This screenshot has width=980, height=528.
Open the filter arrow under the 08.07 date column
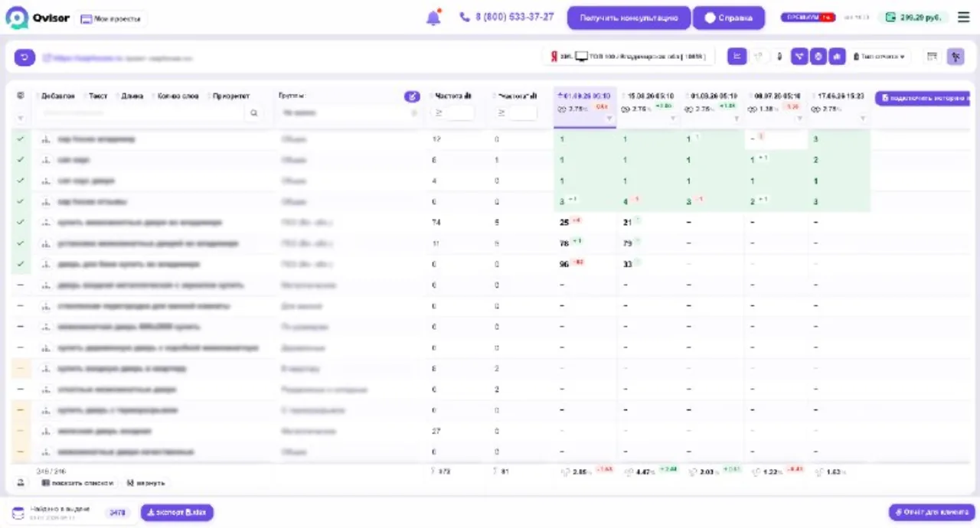tap(799, 119)
